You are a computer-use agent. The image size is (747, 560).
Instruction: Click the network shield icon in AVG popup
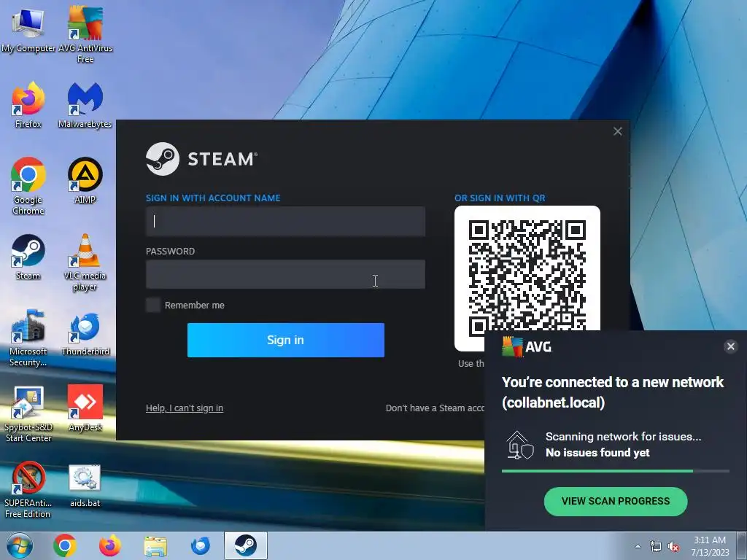519,446
